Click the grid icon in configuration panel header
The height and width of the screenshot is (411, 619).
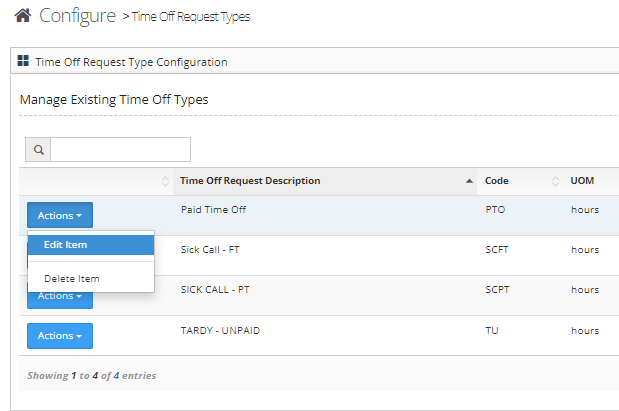coord(23,62)
